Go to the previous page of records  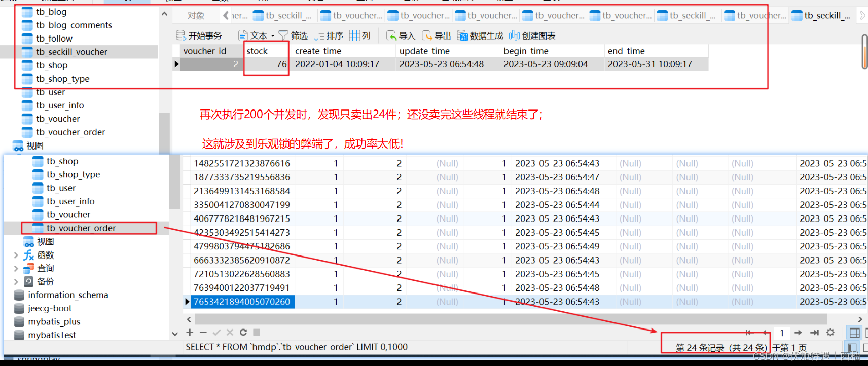tap(765, 333)
